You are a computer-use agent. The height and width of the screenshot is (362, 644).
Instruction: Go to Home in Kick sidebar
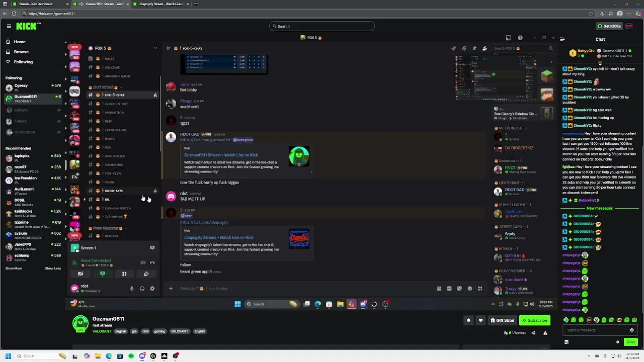[20, 42]
